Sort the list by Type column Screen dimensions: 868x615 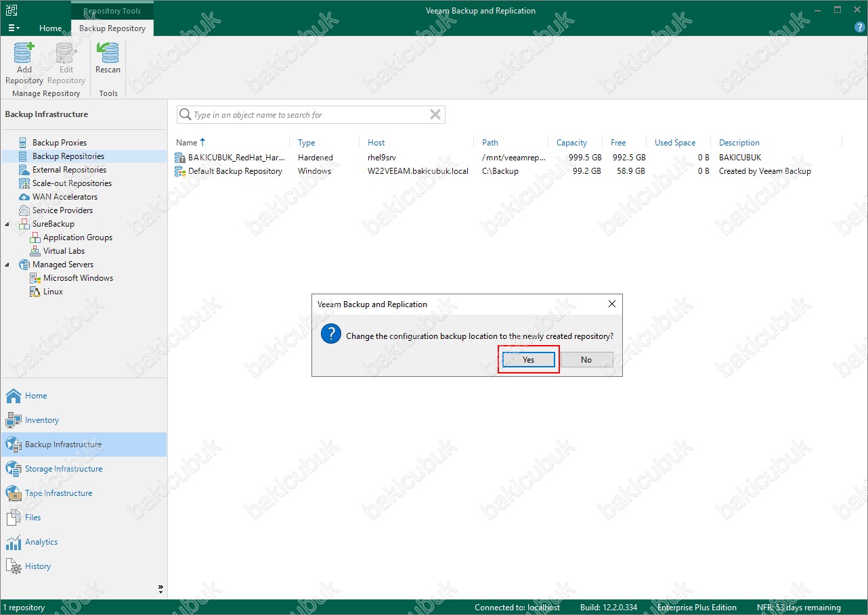click(307, 143)
